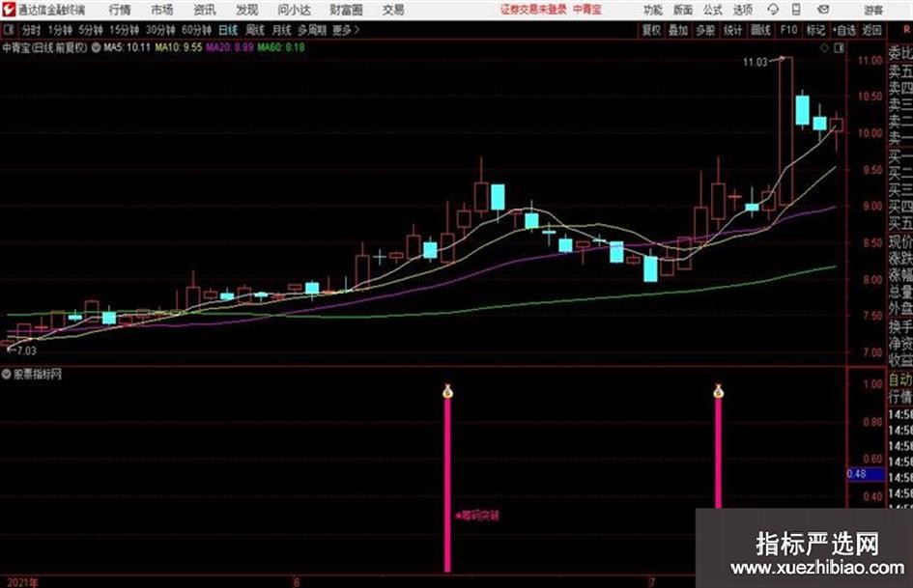
Task: Switch to the 60分钟 period tab
Action: 197,30
